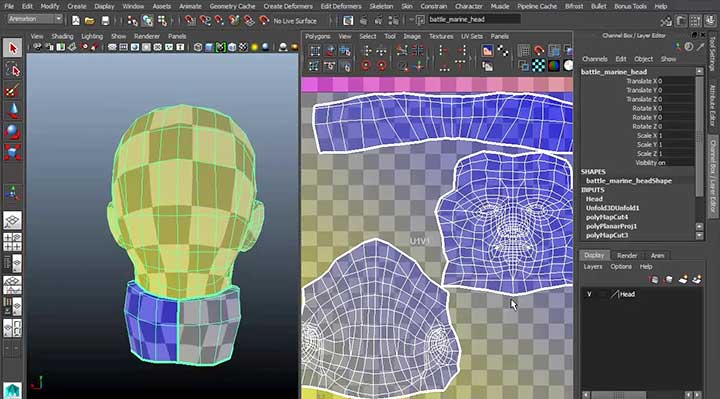Toggle V visibility of Head layer
Screen dimensions: 720x399
(x=589, y=294)
